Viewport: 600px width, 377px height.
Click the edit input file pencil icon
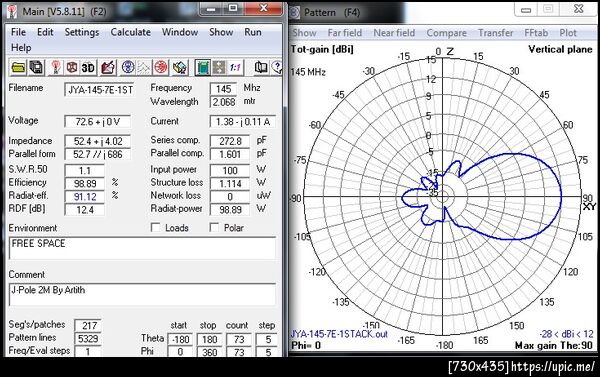click(x=108, y=67)
